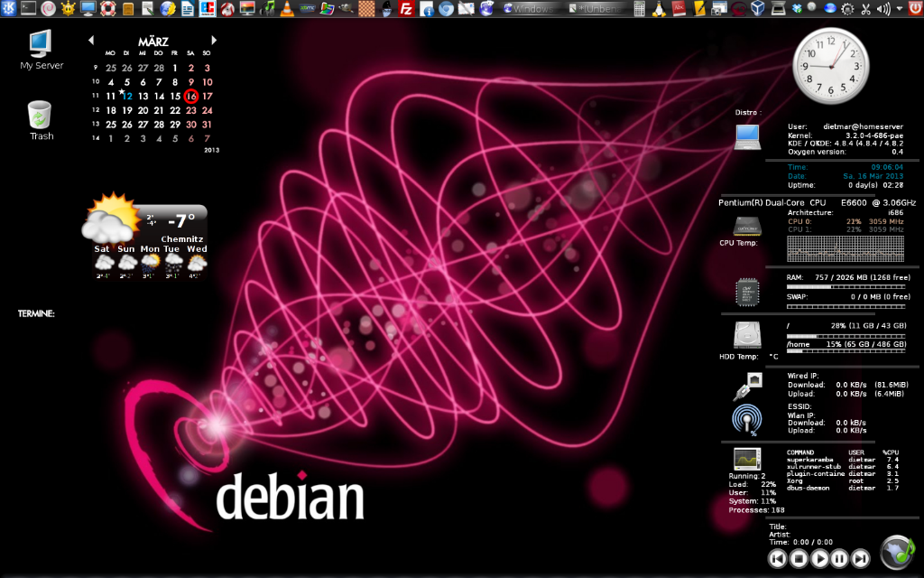The width and height of the screenshot is (924, 578).
Task: Select March 16 circled in calendar
Action: pos(191,96)
